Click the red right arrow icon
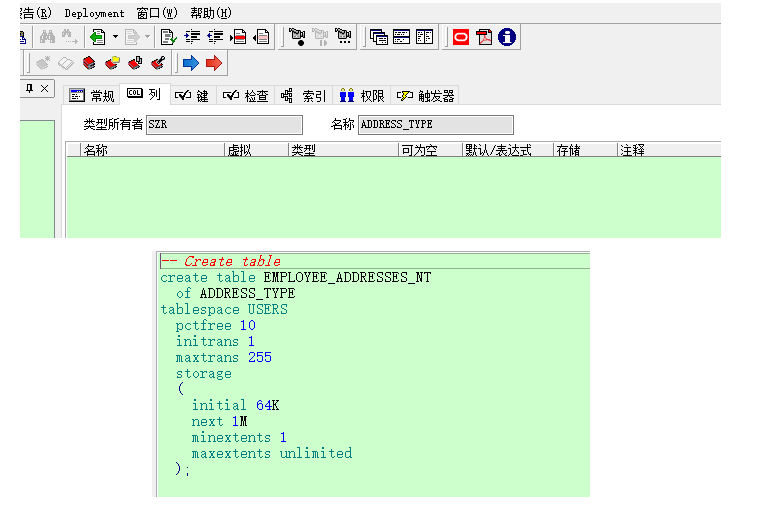 click(x=213, y=63)
